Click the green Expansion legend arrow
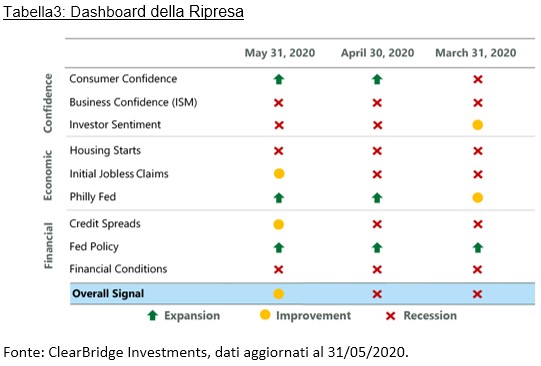Screen dimensions: 541x366 point(153,315)
